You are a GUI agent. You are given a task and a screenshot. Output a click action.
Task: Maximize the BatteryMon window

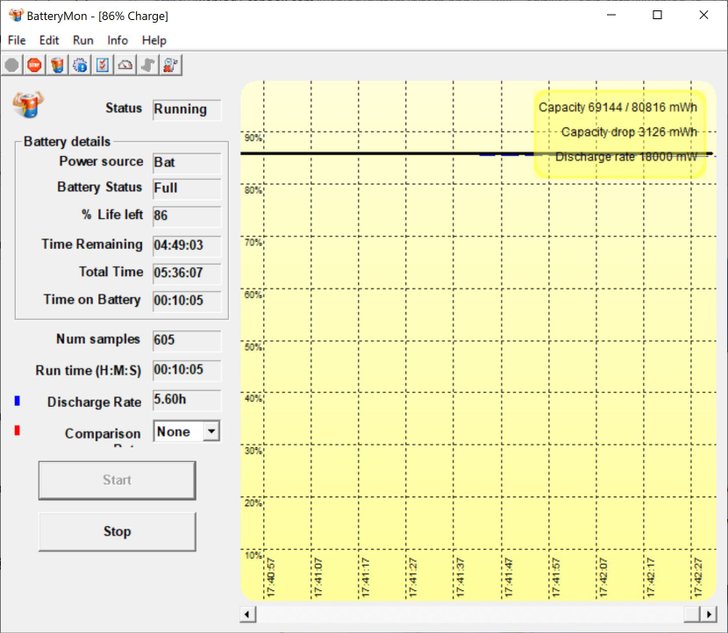pos(657,15)
